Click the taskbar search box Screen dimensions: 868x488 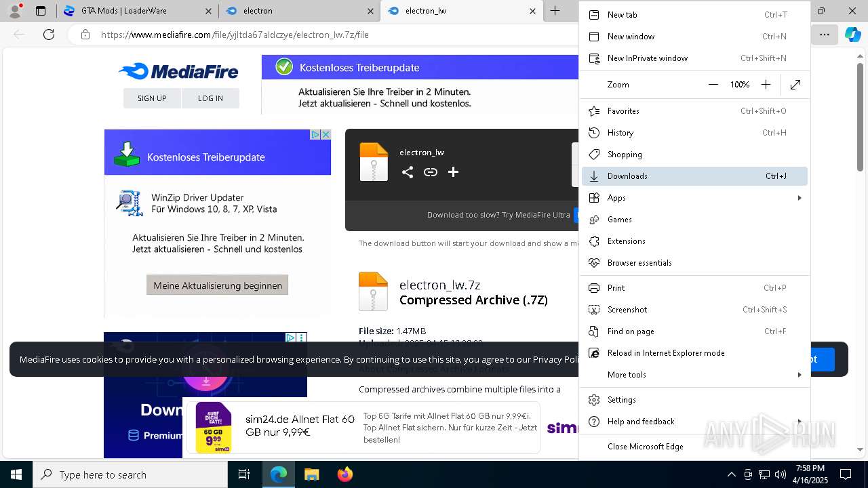click(130, 474)
